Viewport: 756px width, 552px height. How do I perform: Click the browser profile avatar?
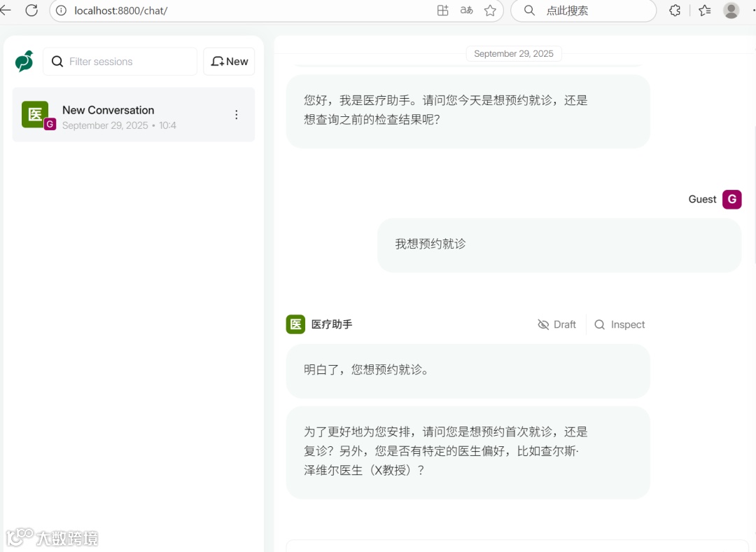click(731, 10)
